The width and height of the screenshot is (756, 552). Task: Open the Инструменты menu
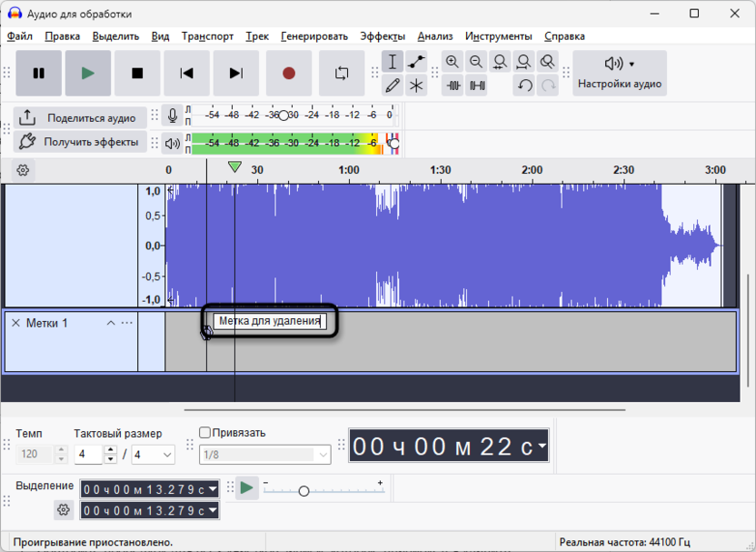[498, 36]
